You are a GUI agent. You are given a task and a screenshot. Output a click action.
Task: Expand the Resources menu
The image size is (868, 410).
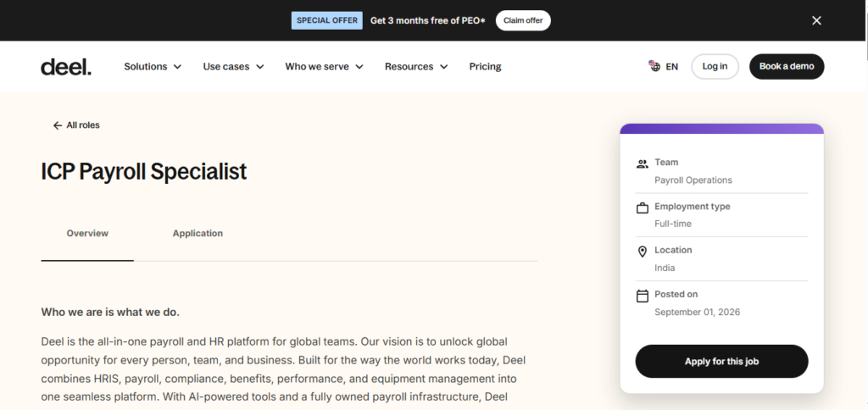(x=416, y=66)
